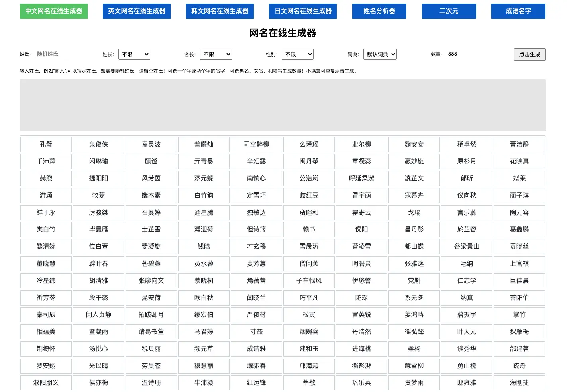The image size is (567, 392).
Task: Select the name 钱晗
Action: (x=204, y=247)
